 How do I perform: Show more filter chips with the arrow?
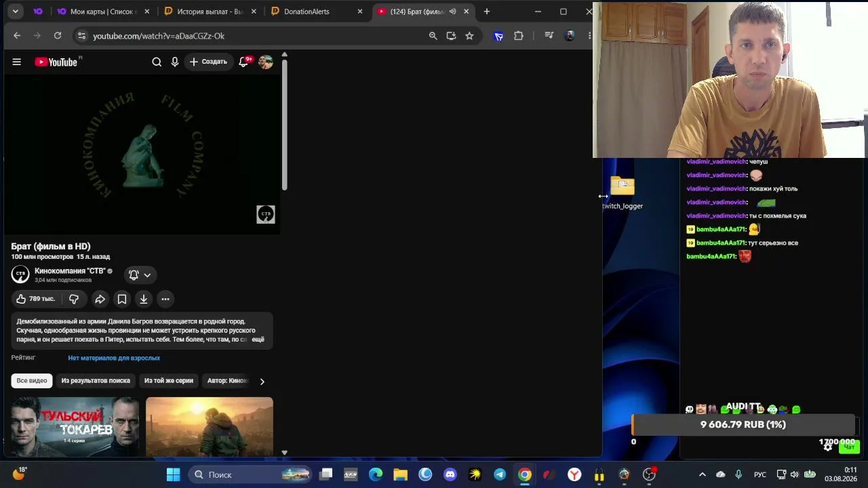[262, 381]
